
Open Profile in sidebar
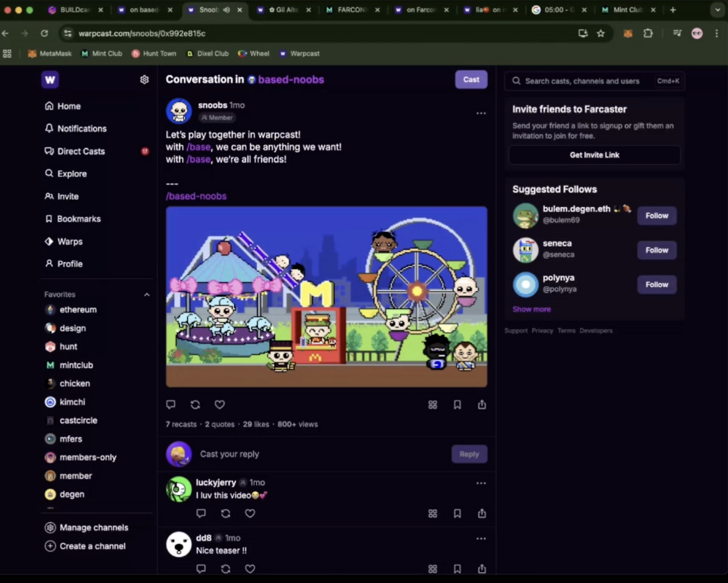coord(63,264)
